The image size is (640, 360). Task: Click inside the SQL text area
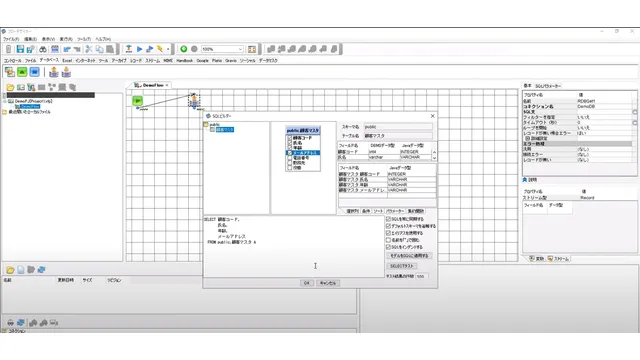[294, 247]
